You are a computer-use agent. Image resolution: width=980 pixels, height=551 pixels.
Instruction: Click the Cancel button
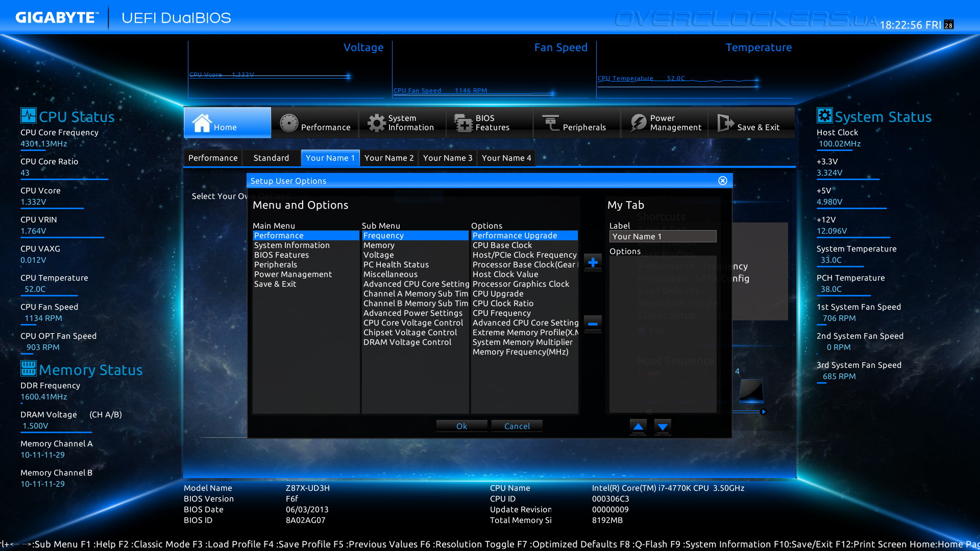[x=517, y=426]
